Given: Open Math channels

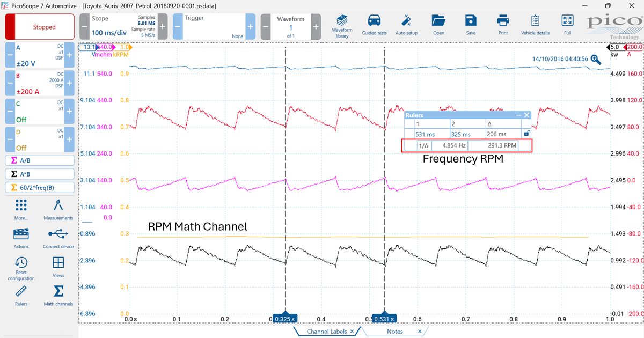Looking at the screenshot, I should point(58,296).
